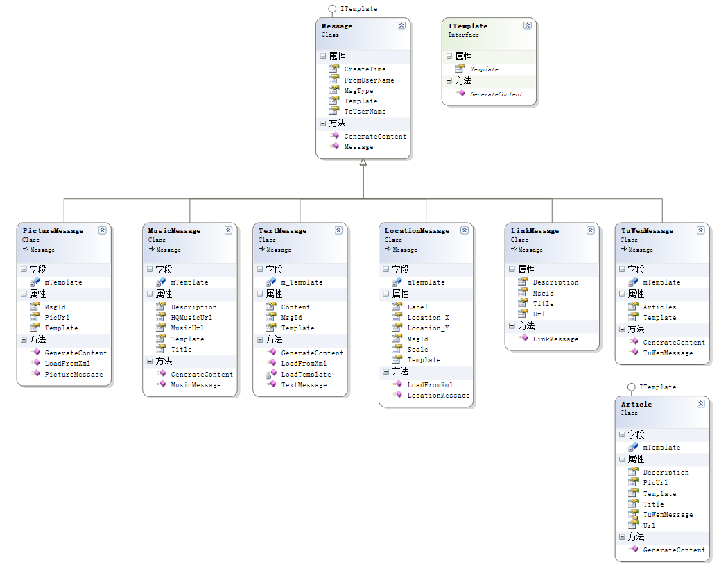Collapse the PictureMessage class chevron
Viewport: 728px width, 569px height.
click(x=103, y=230)
